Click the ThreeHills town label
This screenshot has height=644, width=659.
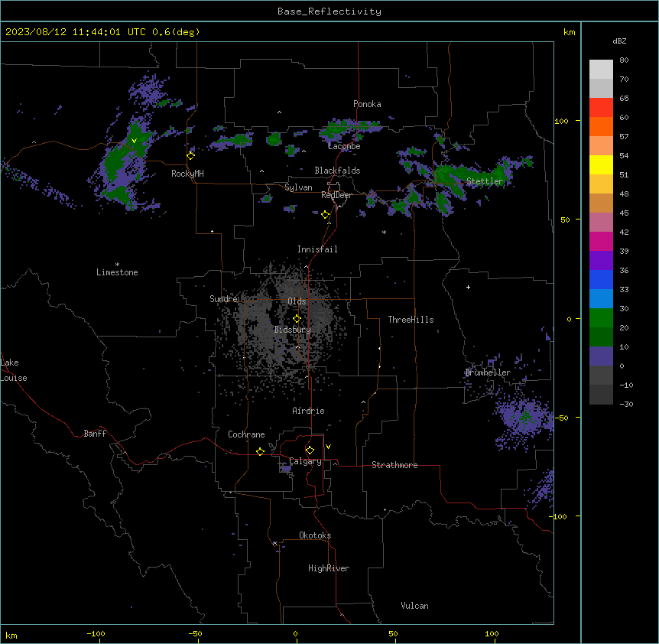coord(411,320)
